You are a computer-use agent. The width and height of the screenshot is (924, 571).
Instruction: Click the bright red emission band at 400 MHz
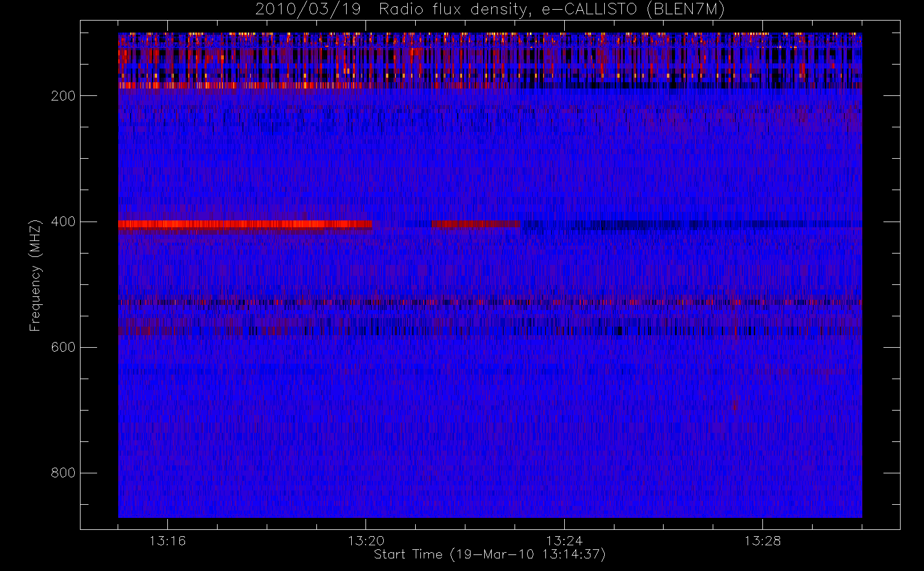246,224
